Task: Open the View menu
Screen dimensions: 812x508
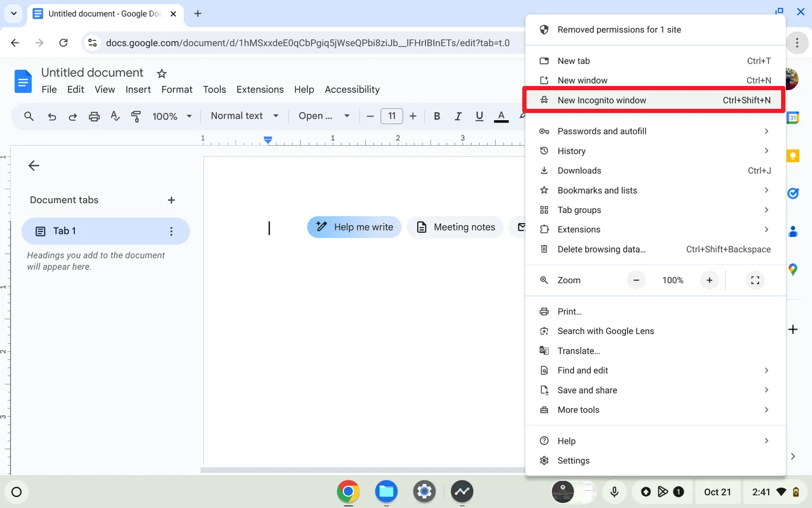Action: [105, 89]
